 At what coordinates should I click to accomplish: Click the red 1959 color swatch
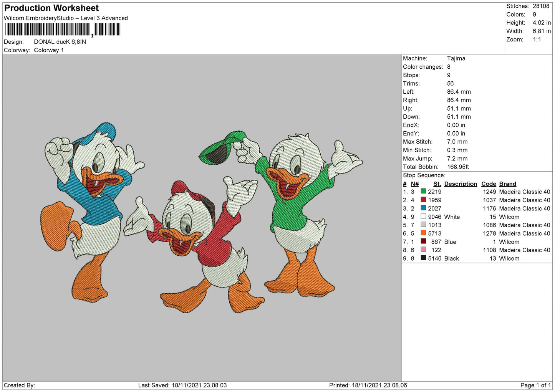click(x=423, y=200)
